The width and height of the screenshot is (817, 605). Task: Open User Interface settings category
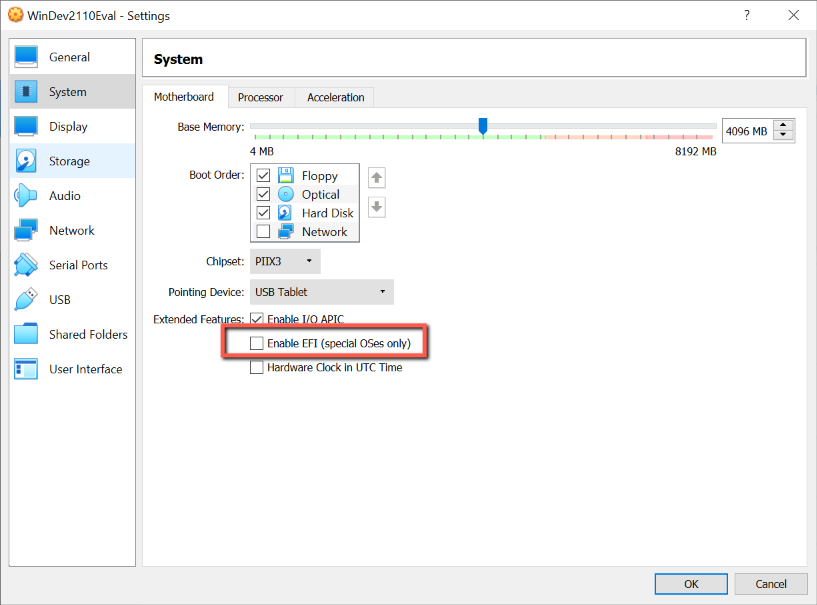pos(72,369)
